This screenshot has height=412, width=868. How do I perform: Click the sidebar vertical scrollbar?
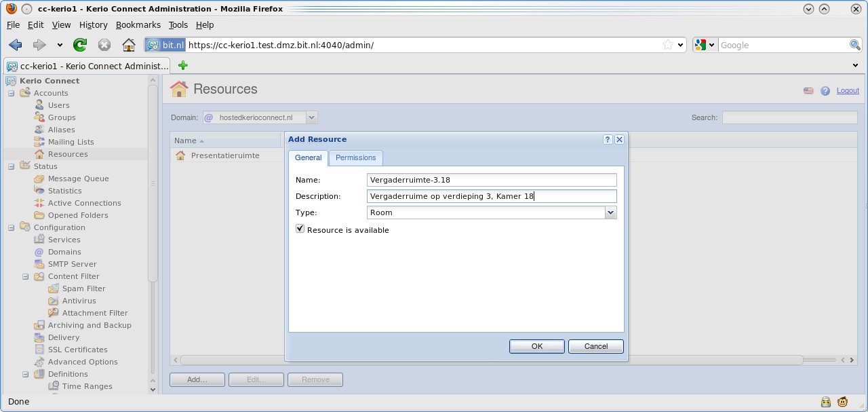point(153,183)
